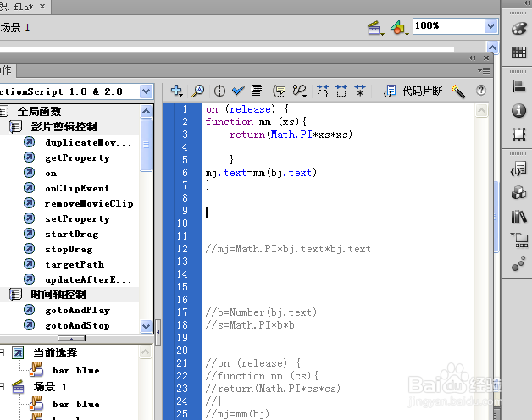
Task: Open the Edit Symbols icon
Action: click(398, 28)
